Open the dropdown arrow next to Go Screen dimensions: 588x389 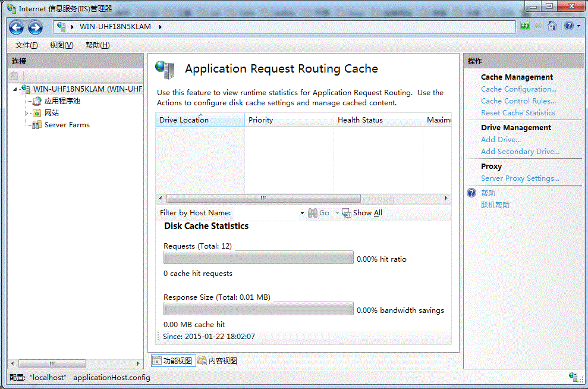pyautogui.click(x=337, y=213)
